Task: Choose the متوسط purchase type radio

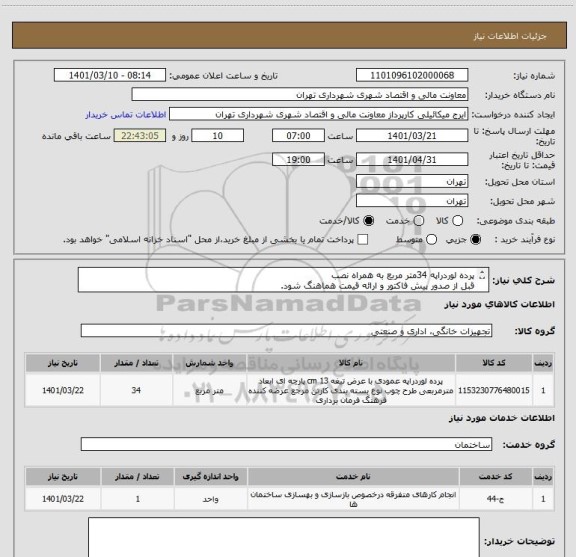Action: click(431, 240)
